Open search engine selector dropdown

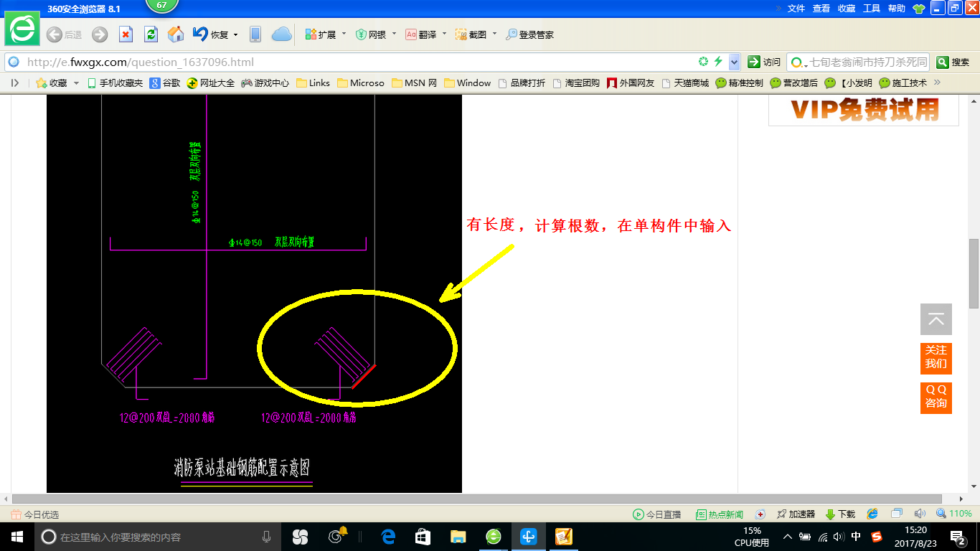(x=798, y=62)
